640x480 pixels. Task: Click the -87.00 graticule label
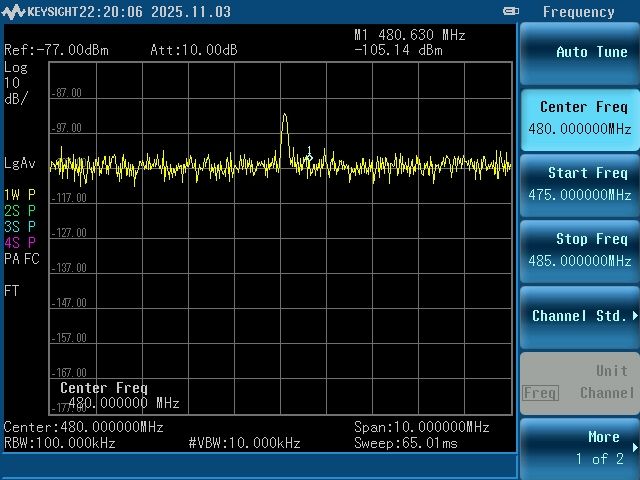click(67, 93)
